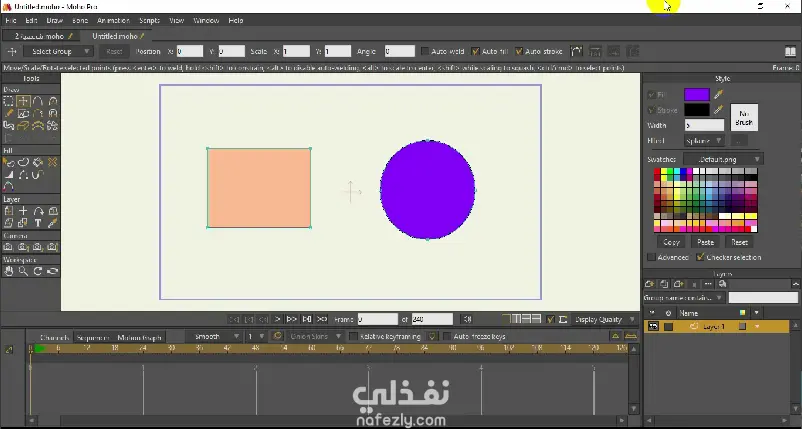Toggle the Auto weld checkbox
The height and width of the screenshot is (429, 802).
425,51
